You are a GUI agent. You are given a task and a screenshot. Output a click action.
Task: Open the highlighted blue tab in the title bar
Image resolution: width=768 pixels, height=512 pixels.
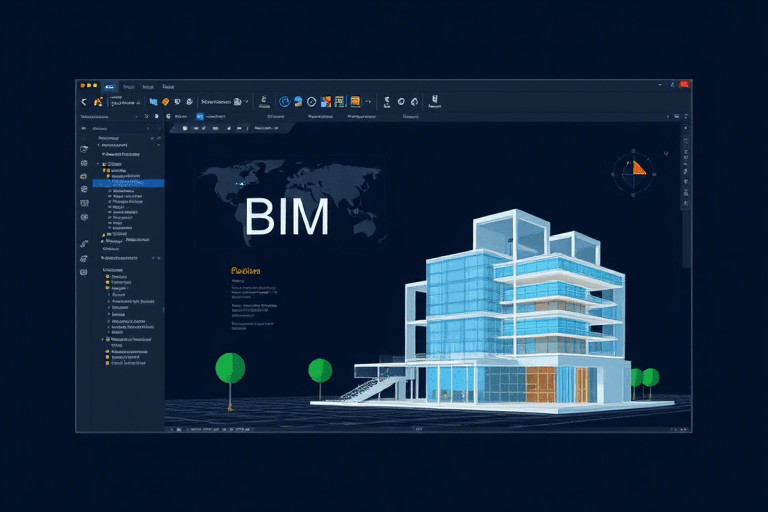coord(110,86)
